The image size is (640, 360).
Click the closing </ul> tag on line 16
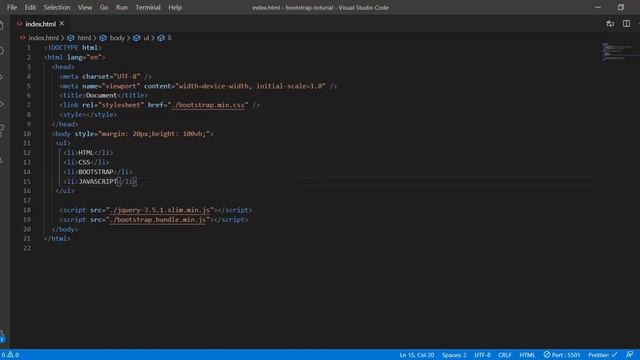65,191
